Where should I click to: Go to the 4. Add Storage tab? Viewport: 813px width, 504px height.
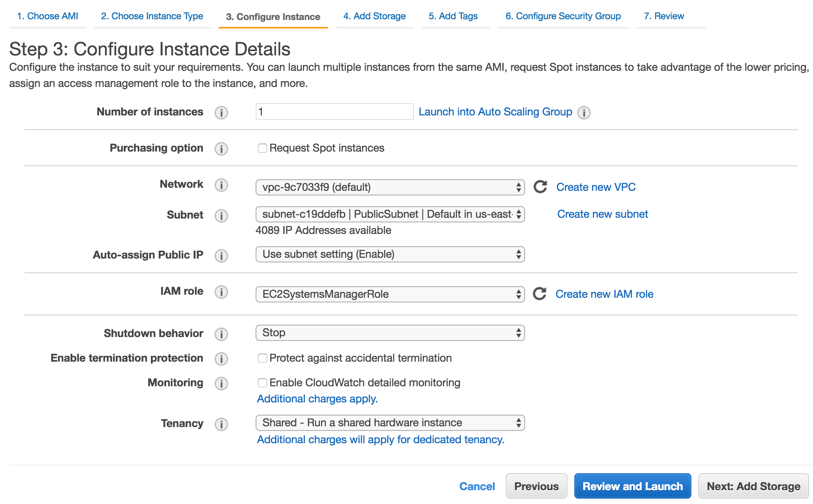(x=374, y=16)
